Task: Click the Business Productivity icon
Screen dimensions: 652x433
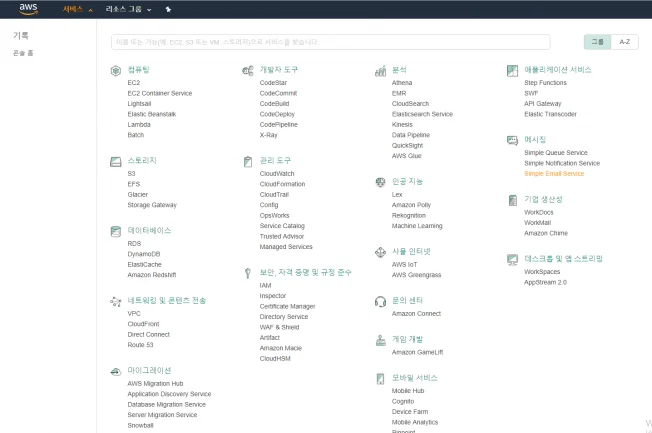Action: coord(512,200)
